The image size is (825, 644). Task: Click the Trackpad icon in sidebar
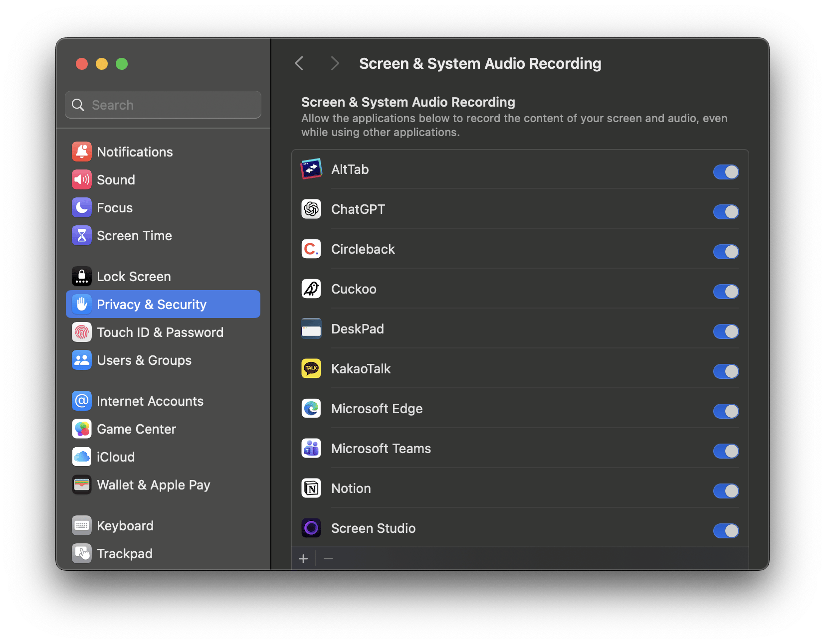pyautogui.click(x=82, y=553)
